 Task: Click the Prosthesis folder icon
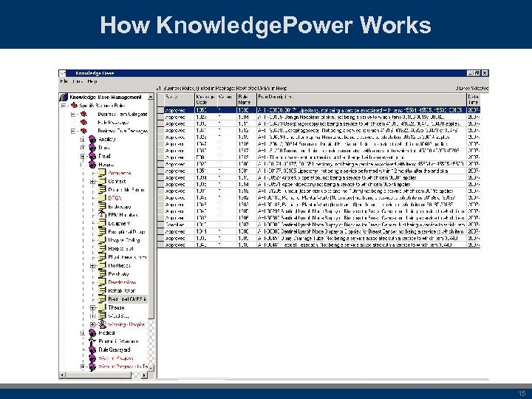click(102, 265)
